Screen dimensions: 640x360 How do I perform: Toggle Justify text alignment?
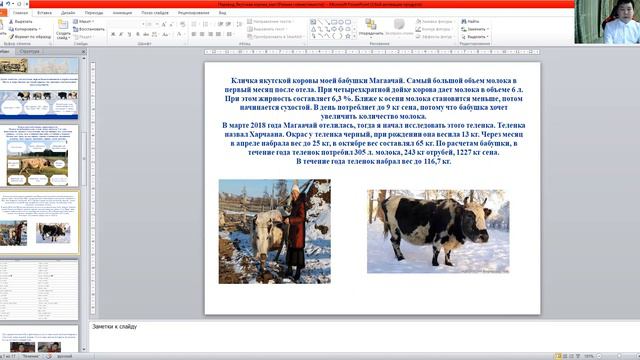218,35
